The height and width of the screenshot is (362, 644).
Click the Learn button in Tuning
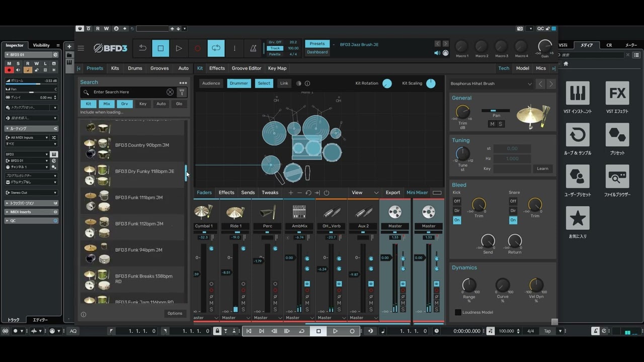pyautogui.click(x=542, y=168)
